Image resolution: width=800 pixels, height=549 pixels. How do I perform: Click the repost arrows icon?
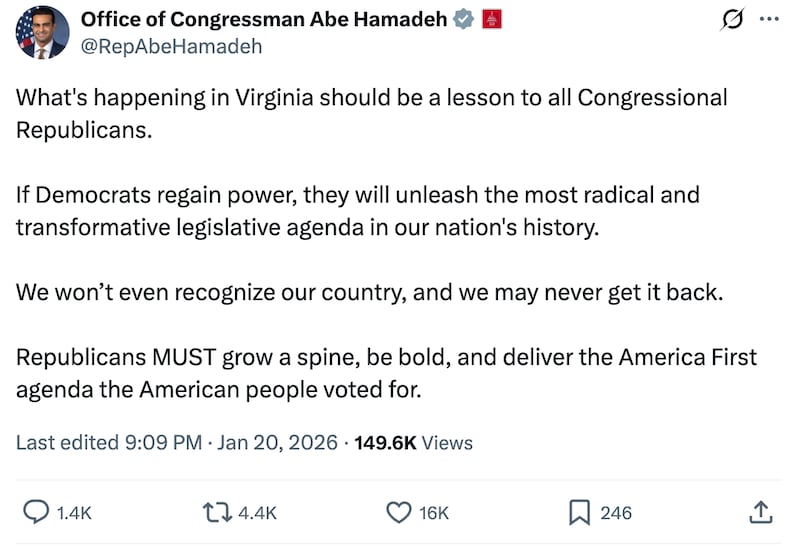(217, 512)
